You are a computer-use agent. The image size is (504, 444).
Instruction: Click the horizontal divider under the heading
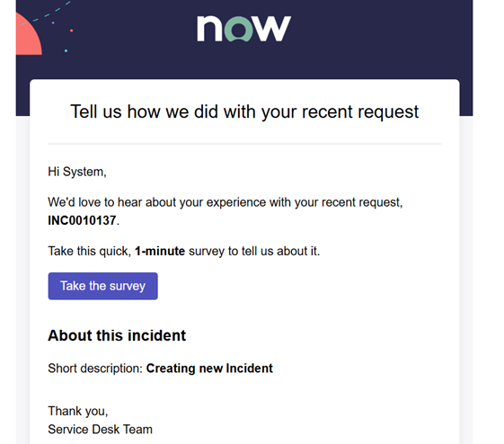tap(244, 144)
